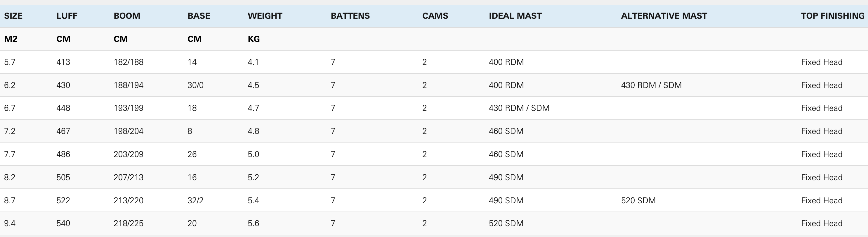Click the 203/209 boom value
The width and height of the screenshot is (868, 237).
129,154
